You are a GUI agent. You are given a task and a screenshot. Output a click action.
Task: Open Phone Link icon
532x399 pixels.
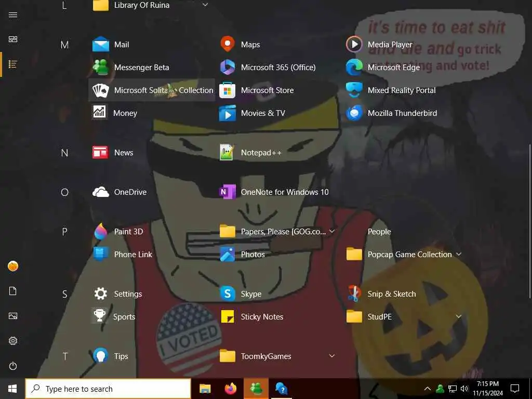click(x=100, y=254)
